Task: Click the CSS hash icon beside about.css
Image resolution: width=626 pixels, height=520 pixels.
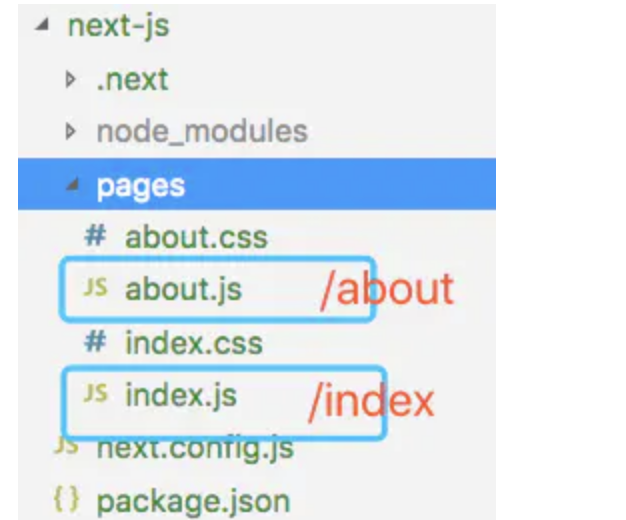Action: [95, 237]
